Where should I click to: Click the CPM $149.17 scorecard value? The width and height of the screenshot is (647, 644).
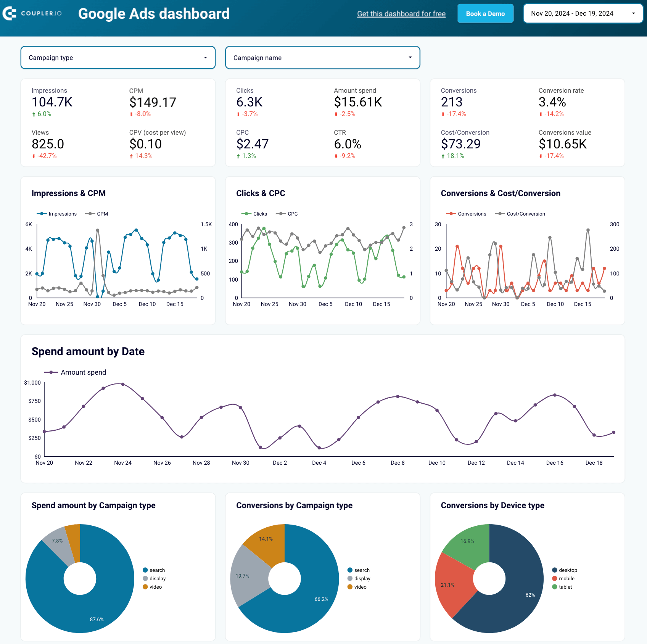coord(153,102)
